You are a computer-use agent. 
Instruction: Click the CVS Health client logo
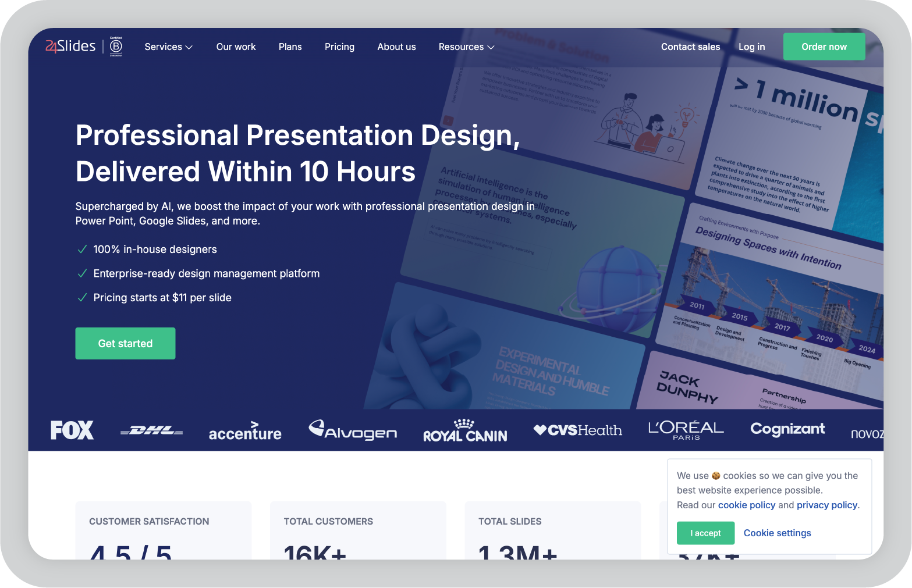(578, 430)
